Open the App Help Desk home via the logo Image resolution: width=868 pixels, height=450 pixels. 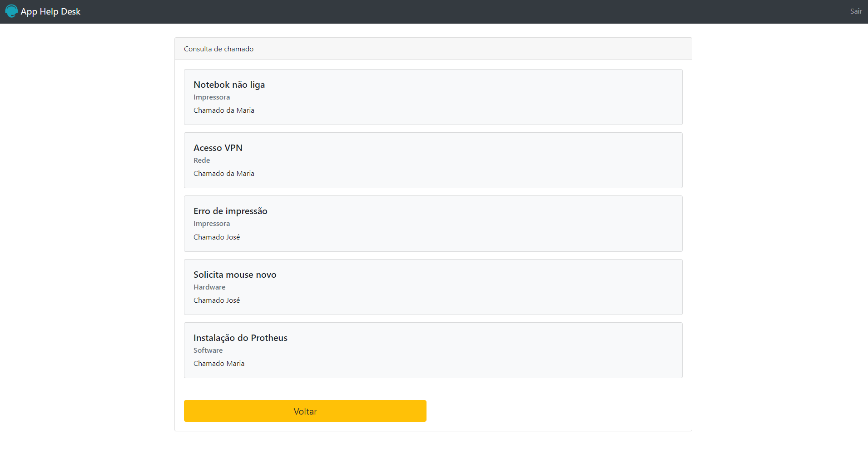(42, 11)
